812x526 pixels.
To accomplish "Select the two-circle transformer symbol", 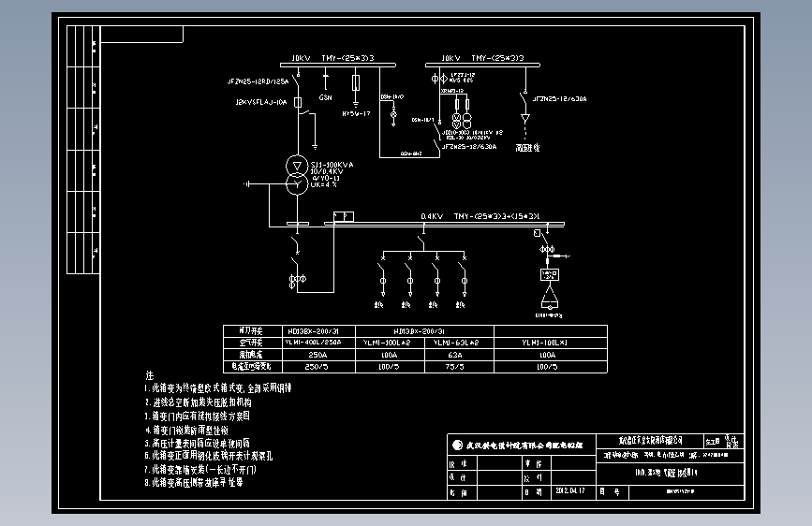I will click(x=297, y=175).
